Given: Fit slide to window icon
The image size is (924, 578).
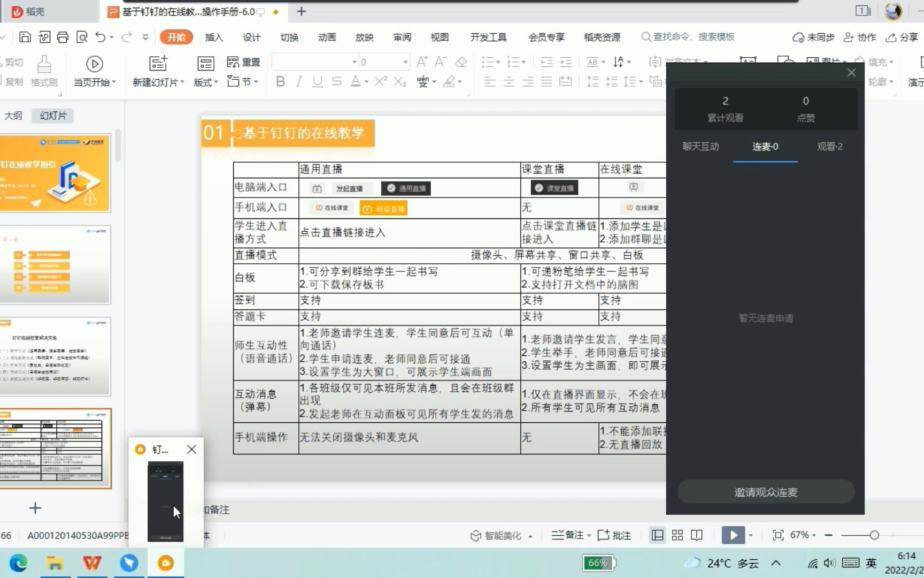Looking at the screenshot, I should [778, 535].
